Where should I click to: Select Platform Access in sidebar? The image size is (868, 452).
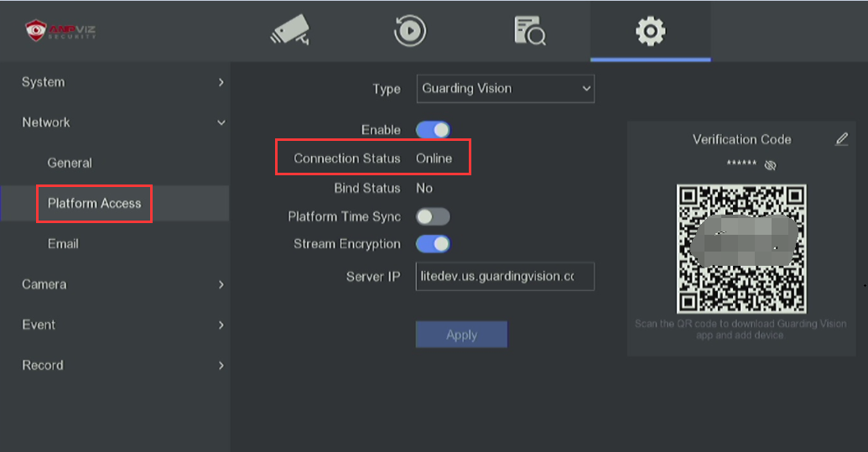94,203
